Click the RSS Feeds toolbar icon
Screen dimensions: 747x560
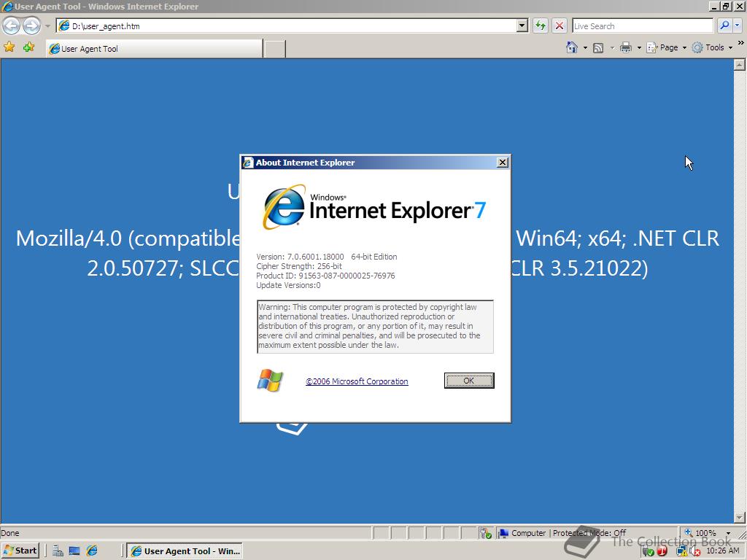pos(598,47)
